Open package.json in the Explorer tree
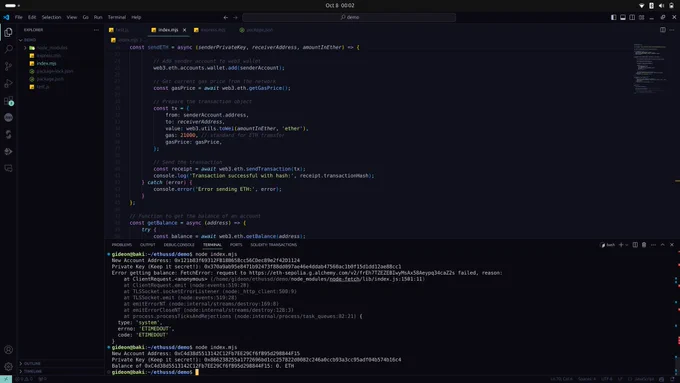This screenshot has width=680, height=383. [x=61, y=79]
